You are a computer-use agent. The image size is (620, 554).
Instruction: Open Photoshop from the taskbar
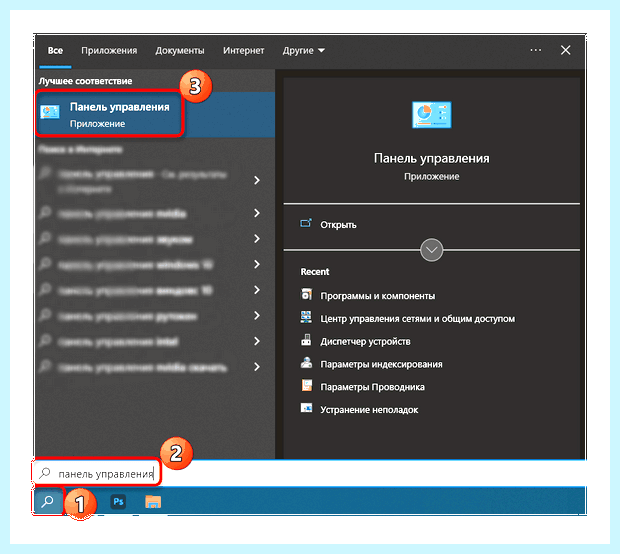(118, 502)
